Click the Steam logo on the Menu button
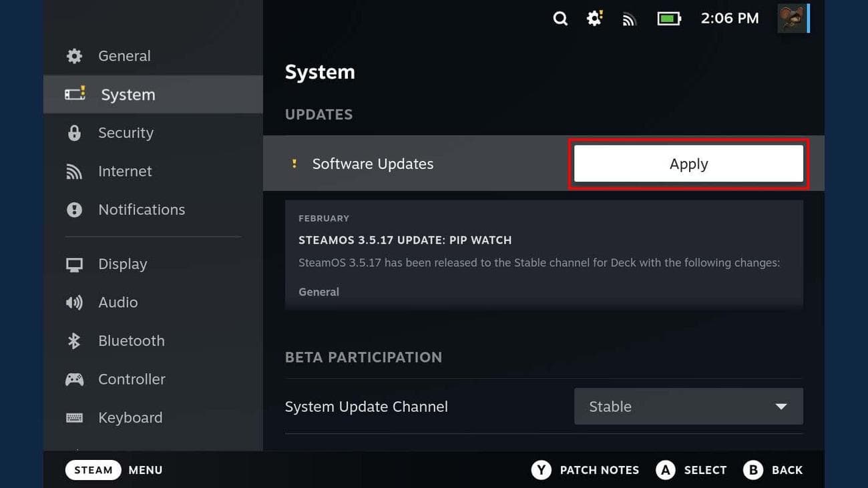868x488 pixels. pos(93,469)
